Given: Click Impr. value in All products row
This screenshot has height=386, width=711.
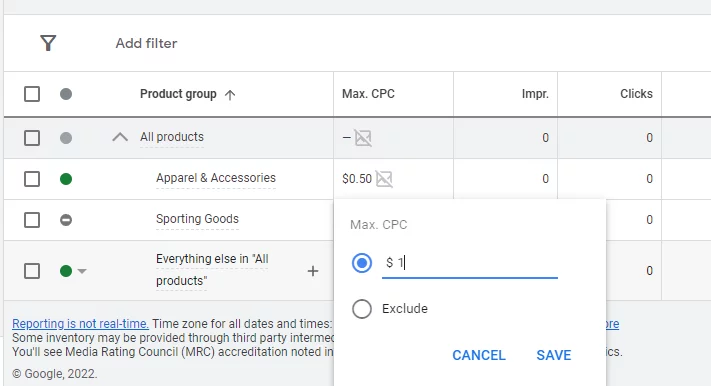Looking at the screenshot, I should pyautogui.click(x=545, y=138).
